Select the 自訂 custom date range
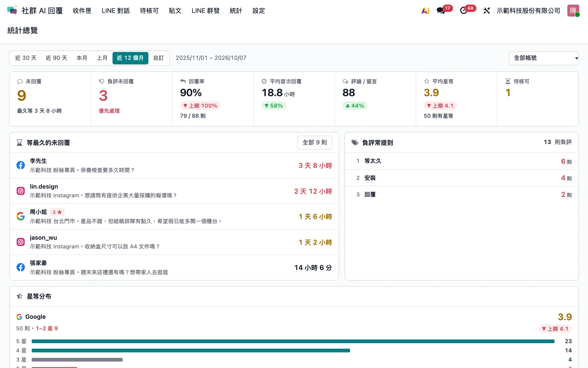Viewport: 588px width, 368px height. 158,58
